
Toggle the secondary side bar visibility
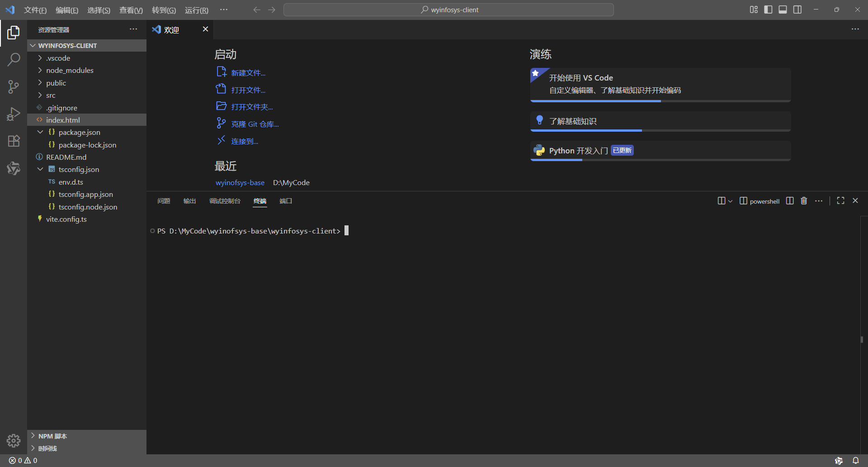click(x=797, y=10)
